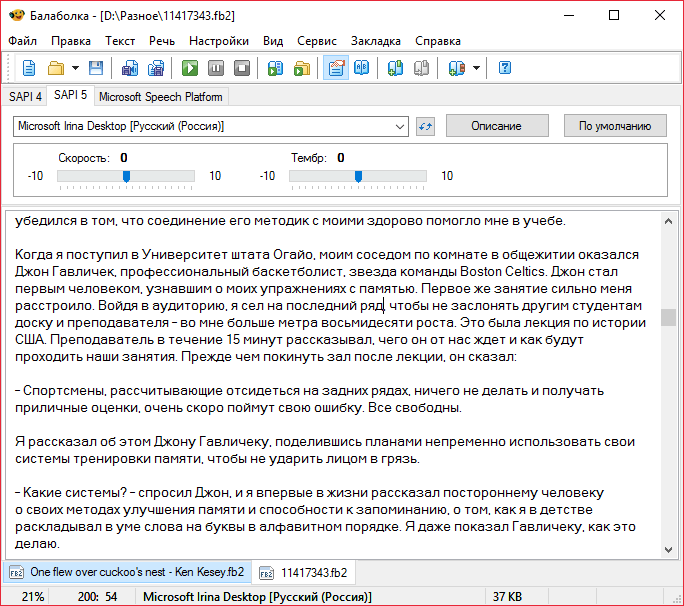Click scrollbar down arrow in text area
This screenshot has height=606, width=684.
668,550
